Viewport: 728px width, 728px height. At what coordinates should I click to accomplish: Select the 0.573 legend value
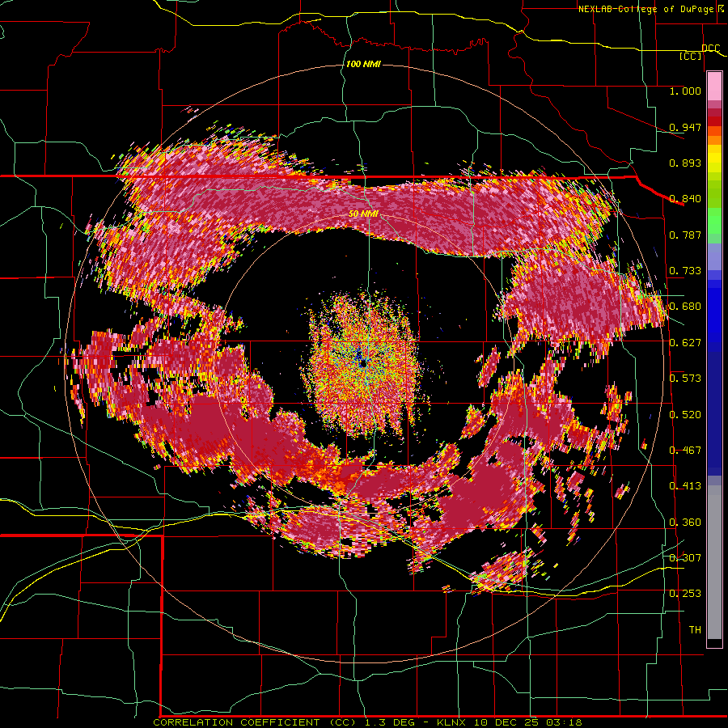(685, 379)
